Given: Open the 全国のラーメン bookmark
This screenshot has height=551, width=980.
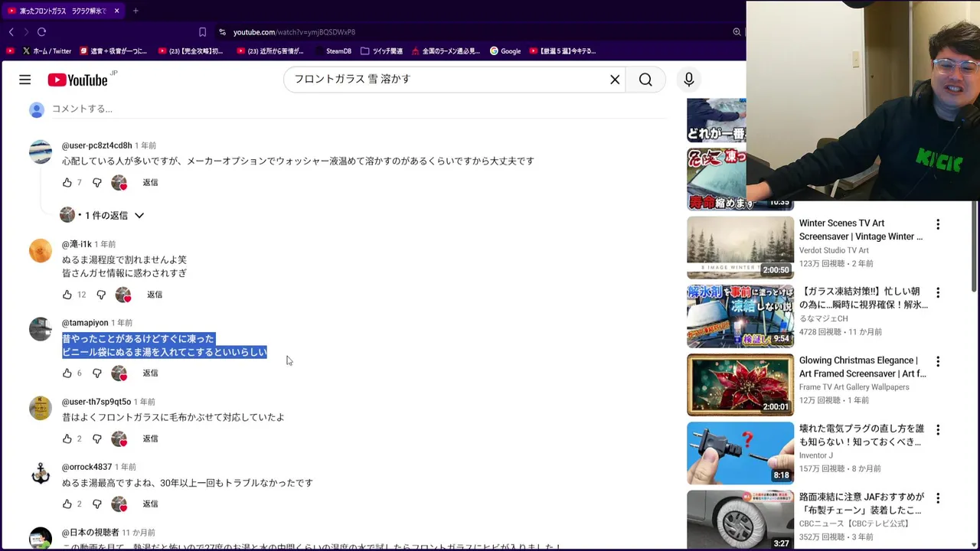Looking at the screenshot, I should [x=446, y=51].
